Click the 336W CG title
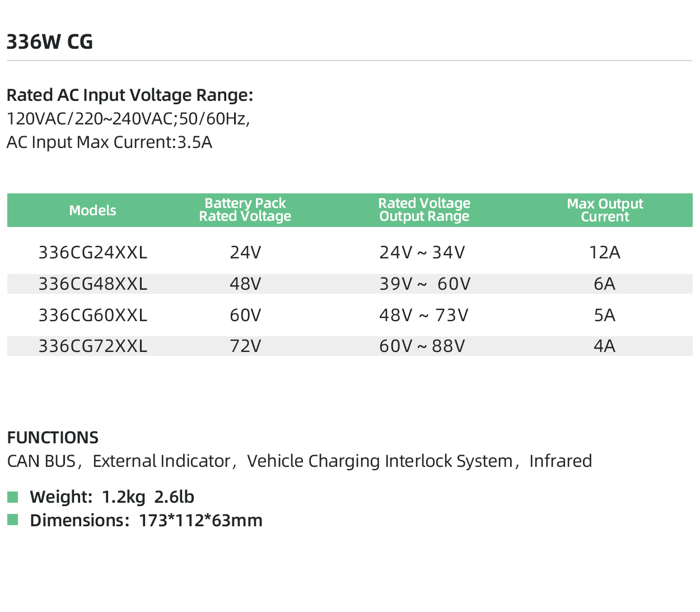Image resolution: width=700 pixels, height=612 pixels. point(50,42)
